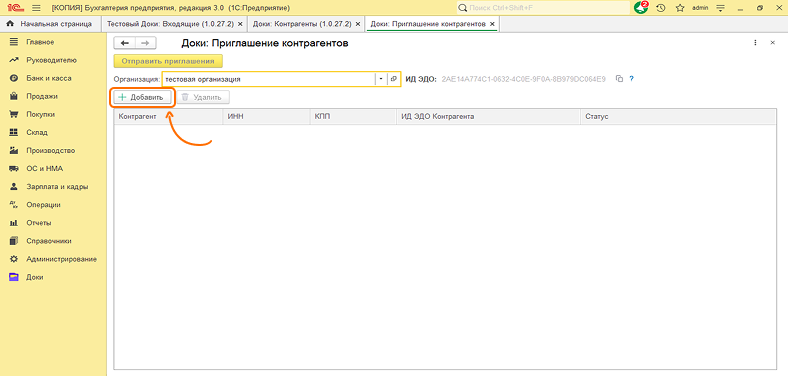Image resolution: width=788 pixels, height=376 pixels.
Task: Click the Администрирование gear icon
Action: (x=14, y=259)
